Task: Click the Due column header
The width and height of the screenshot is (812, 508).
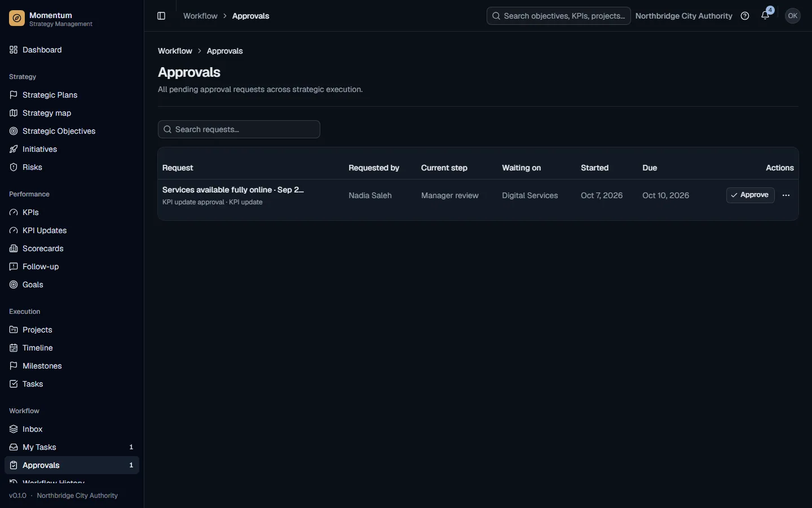Action: click(650, 168)
